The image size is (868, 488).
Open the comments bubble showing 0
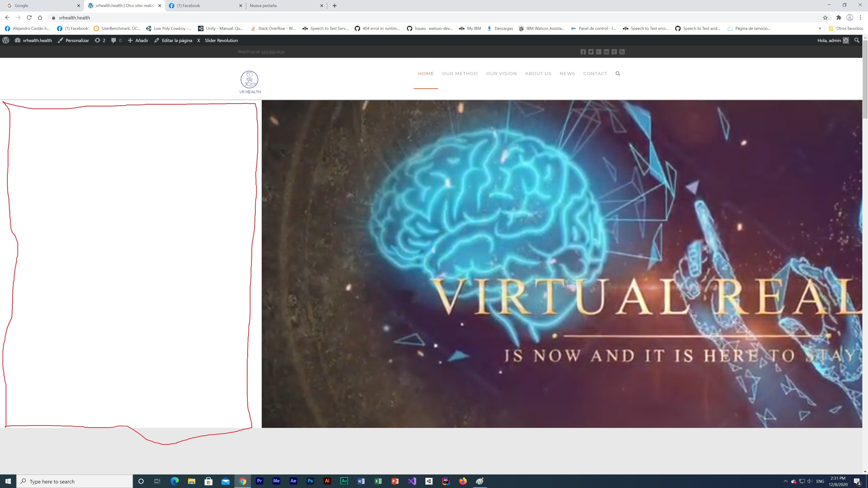pos(116,40)
